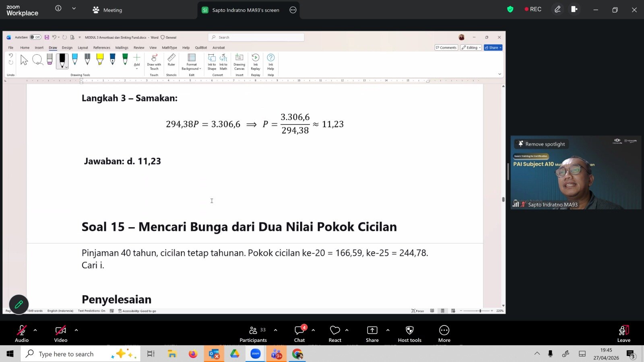
Task: Open Zoom annotate pencil icon
Action: [557, 9]
